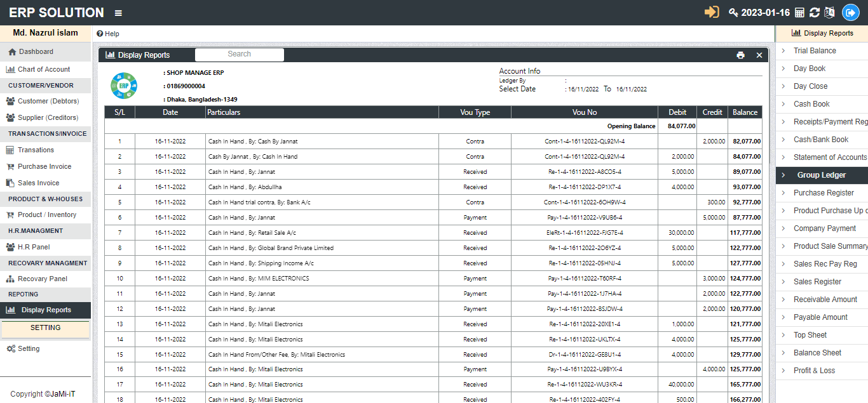Open the calculator icon in top bar

(x=799, y=13)
